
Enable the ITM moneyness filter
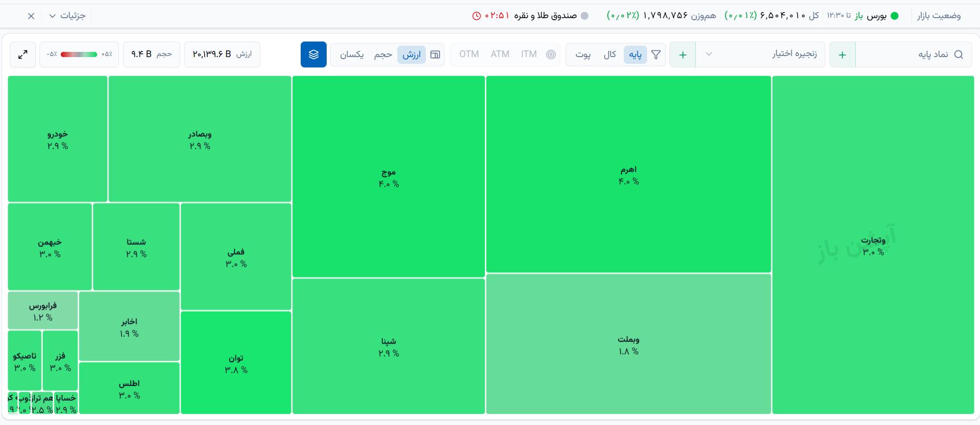tap(529, 54)
